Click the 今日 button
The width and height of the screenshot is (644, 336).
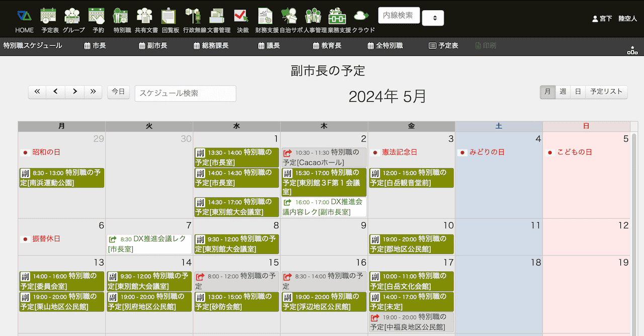coord(118,92)
